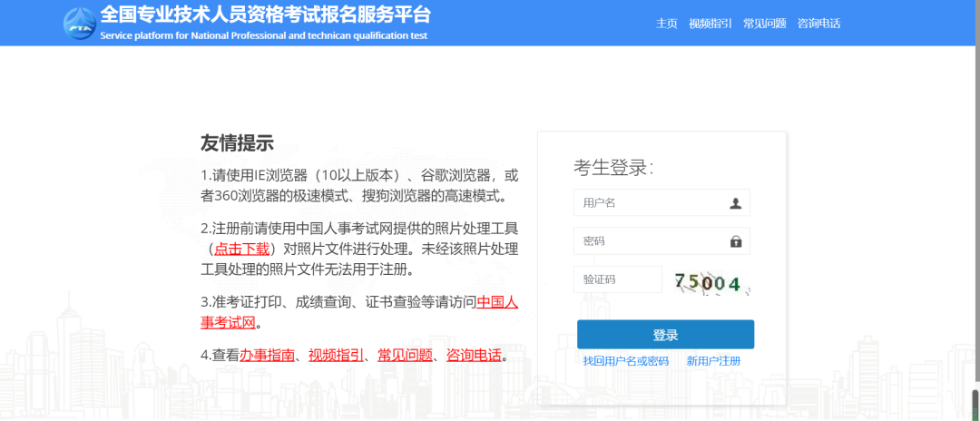Click the red 点击下载 link
The width and height of the screenshot is (980, 421).
click(x=241, y=248)
